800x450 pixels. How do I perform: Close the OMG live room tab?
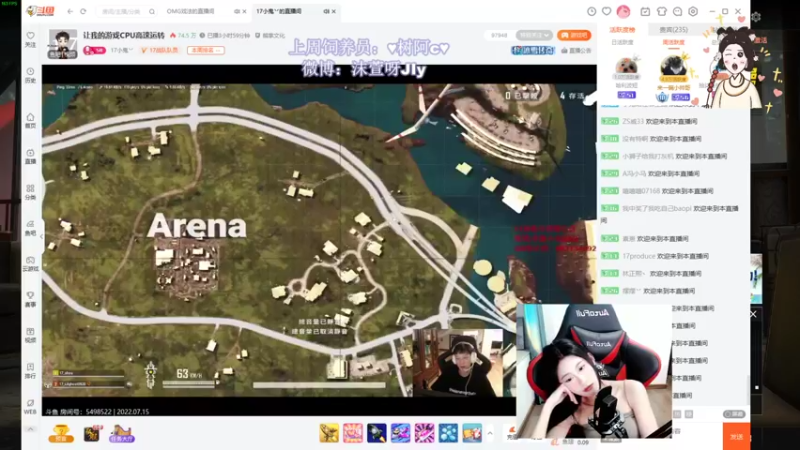pos(244,11)
